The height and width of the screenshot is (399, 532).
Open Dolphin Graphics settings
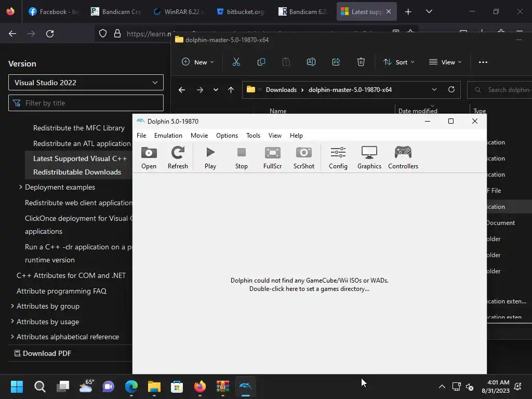click(x=369, y=158)
